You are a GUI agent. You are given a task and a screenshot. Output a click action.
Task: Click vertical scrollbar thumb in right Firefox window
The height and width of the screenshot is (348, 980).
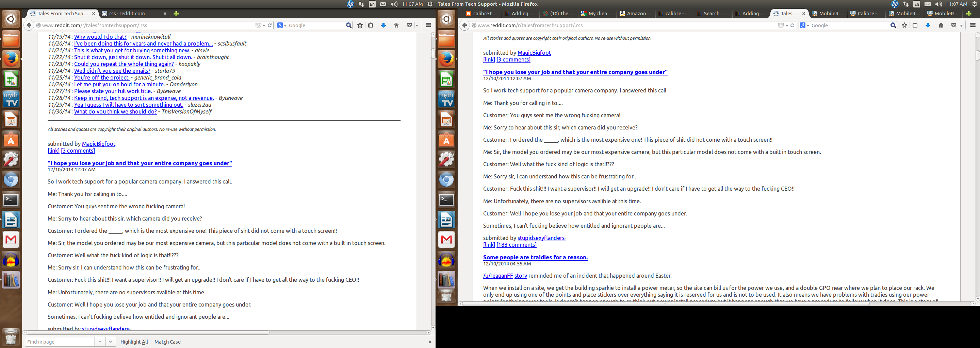(x=977, y=55)
